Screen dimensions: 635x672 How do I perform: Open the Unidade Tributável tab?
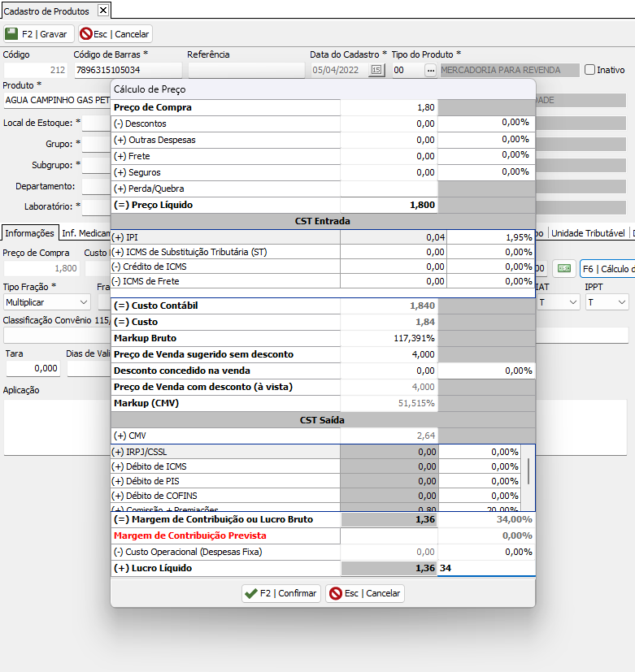(x=588, y=233)
